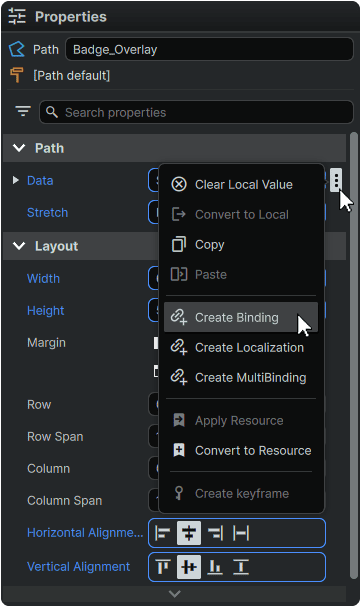Set vertical alignment to bottom
This screenshot has width=361, height=607.
[215, 567]
